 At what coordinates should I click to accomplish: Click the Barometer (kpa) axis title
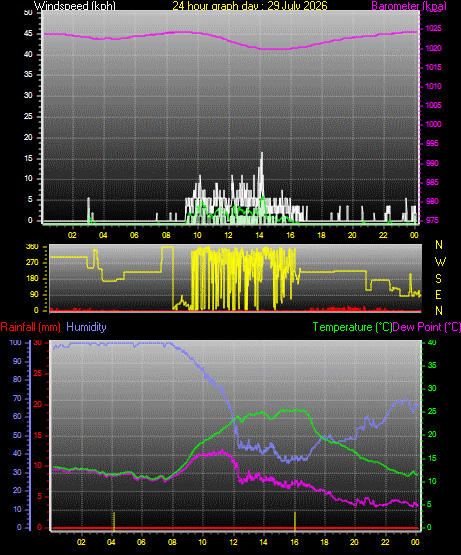[x=409, y=6]
